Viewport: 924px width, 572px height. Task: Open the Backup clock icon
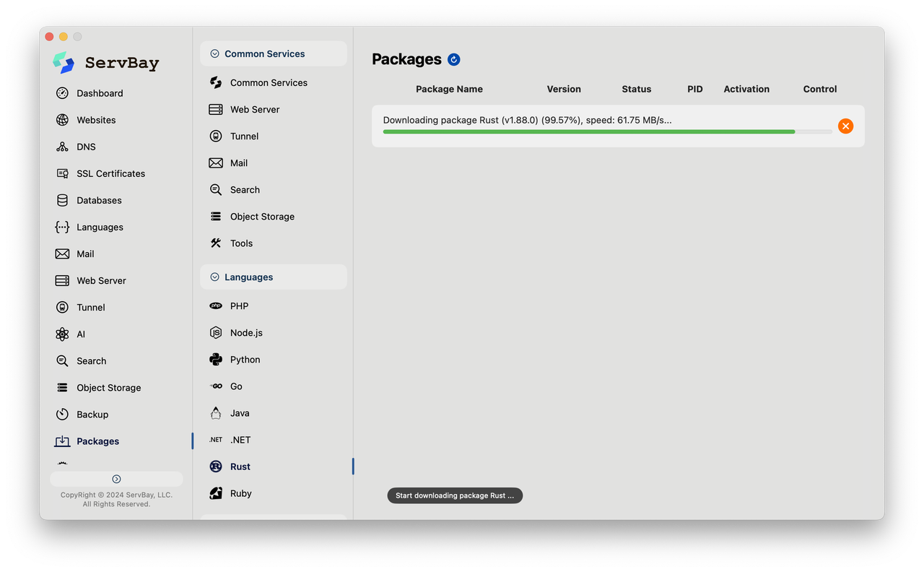coord(62,414)
